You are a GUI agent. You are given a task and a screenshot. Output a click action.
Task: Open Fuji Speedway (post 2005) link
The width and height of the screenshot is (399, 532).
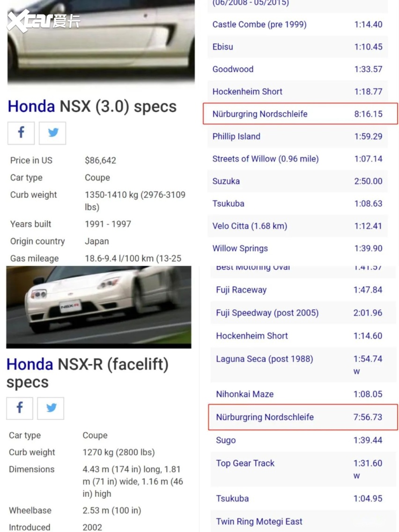(267, 313)
